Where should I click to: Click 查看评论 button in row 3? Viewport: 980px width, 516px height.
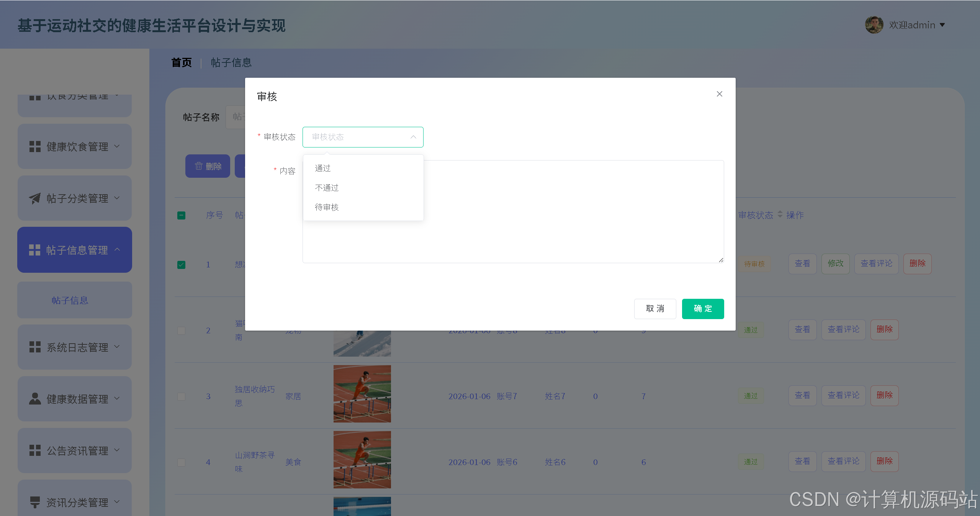[x=843, y=395]
